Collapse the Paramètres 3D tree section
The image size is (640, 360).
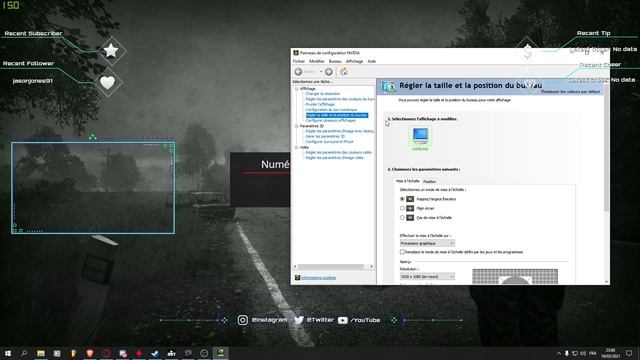297,126
